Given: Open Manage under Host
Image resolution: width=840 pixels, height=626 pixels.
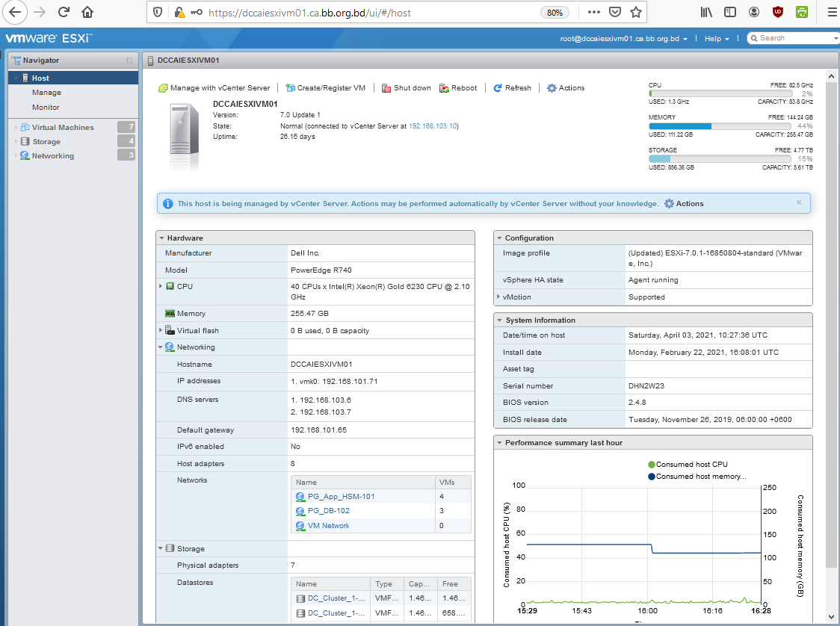Looking at the screenshot, I should tap(46, 92).
